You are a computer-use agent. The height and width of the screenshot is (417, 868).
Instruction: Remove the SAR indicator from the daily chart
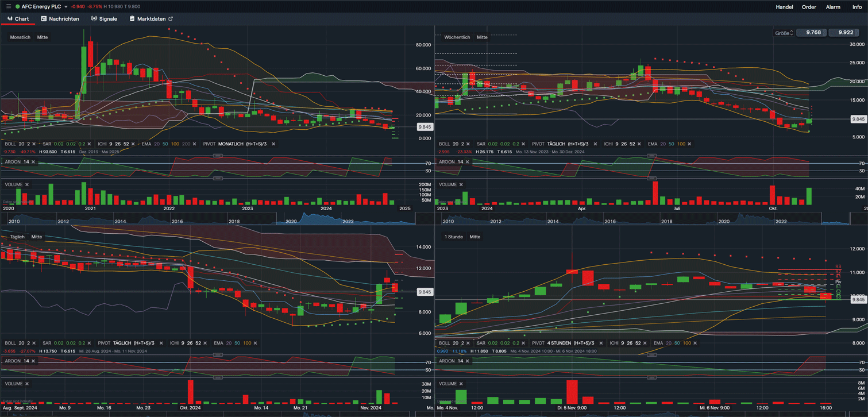click(88, 342)
